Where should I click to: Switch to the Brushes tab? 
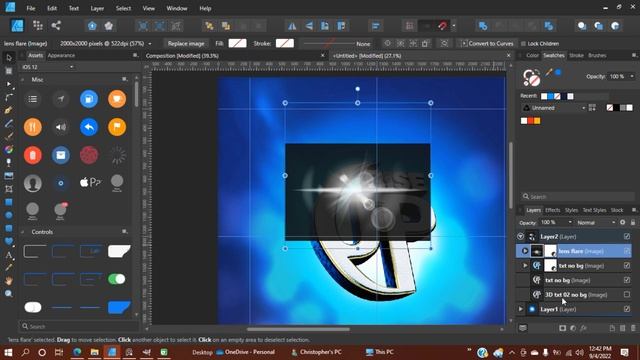coord(597,55)
